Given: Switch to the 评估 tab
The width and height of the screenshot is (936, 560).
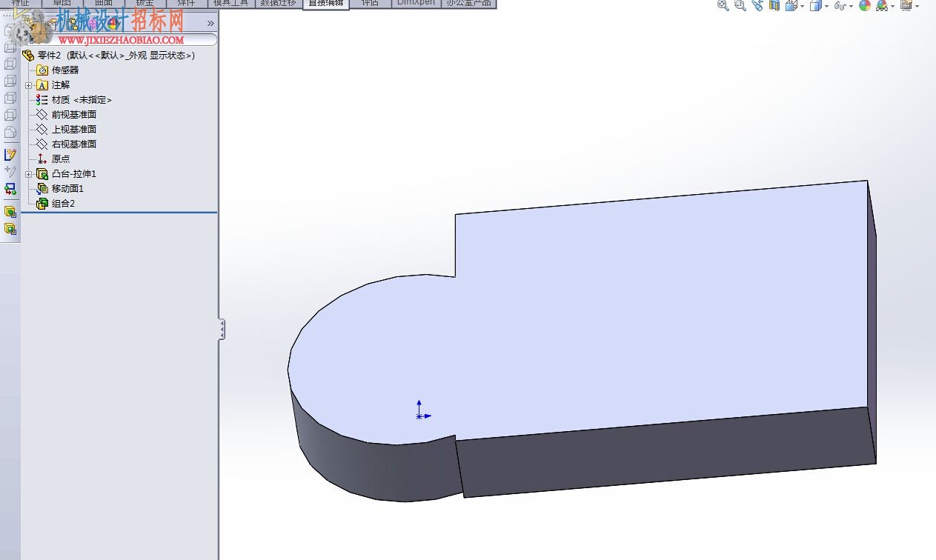Looking at the screenshot, I should (369, 3).
